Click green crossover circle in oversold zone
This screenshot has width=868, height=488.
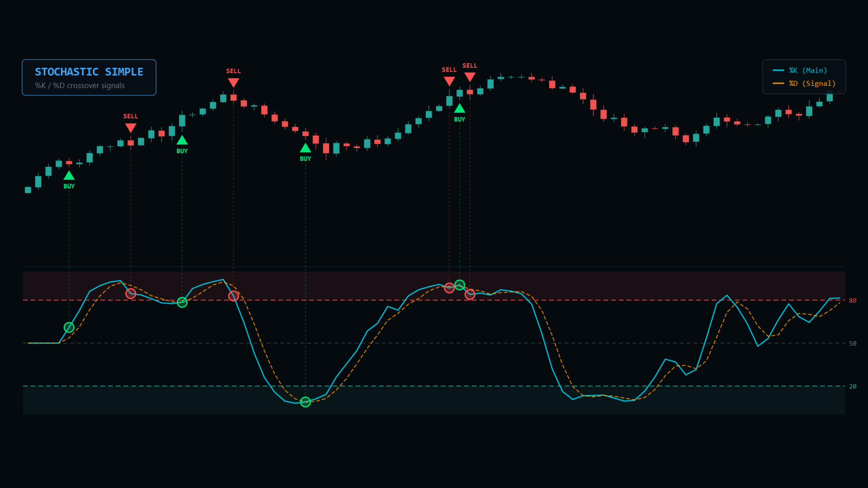tap(305, 402)
